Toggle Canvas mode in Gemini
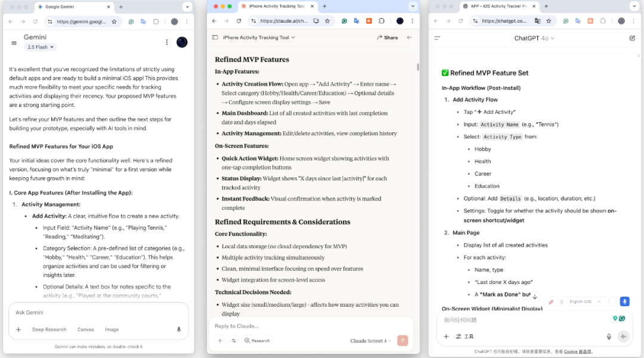Screen dimensions: 644x358 85,329
